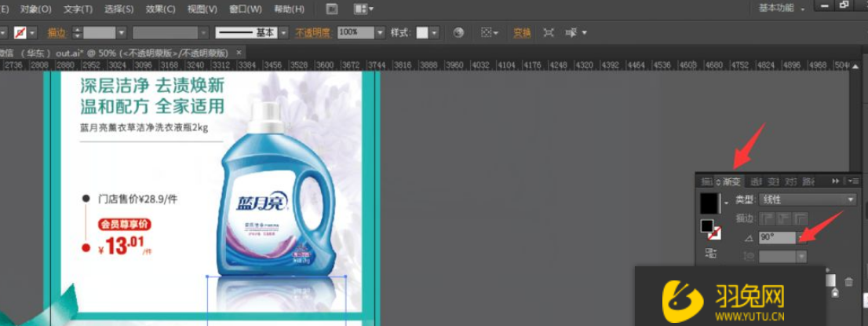The width and height of the screenshot is (868, 326).
Task: Open the 窗口(W) menu
Action: pyautogui.click(x=245, y=9)
